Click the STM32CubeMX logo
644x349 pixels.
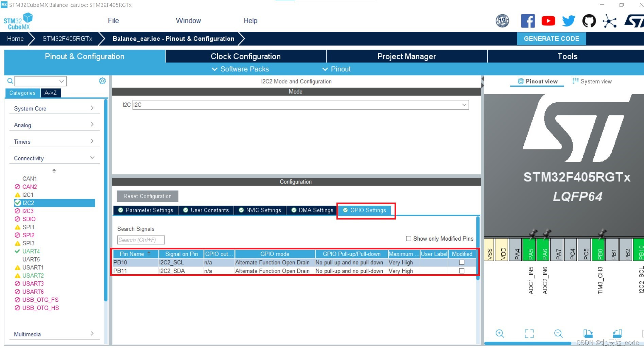coord(18,21)
